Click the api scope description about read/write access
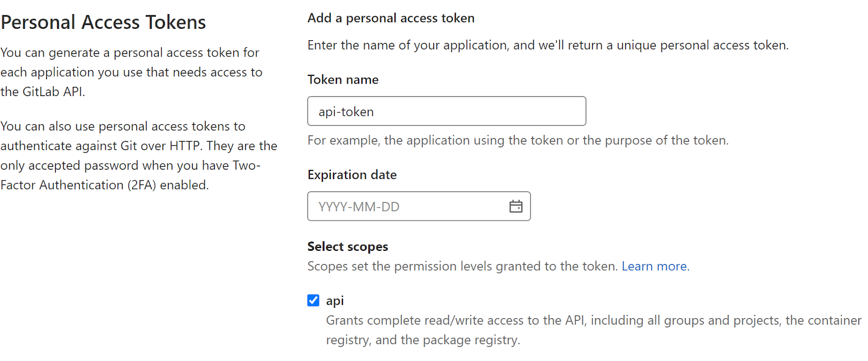The height and width of the screenshot is (361, 868). pyautogui.click(x=593, y=321)
